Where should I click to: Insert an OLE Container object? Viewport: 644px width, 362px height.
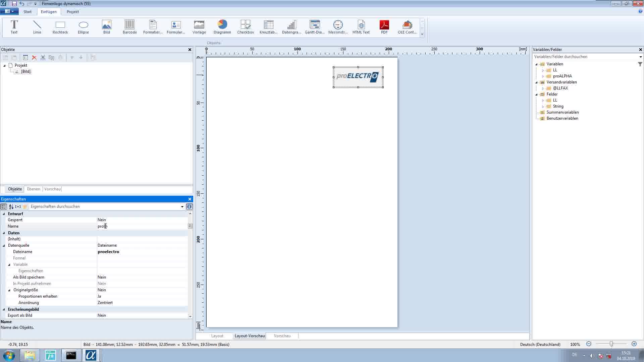408,27
